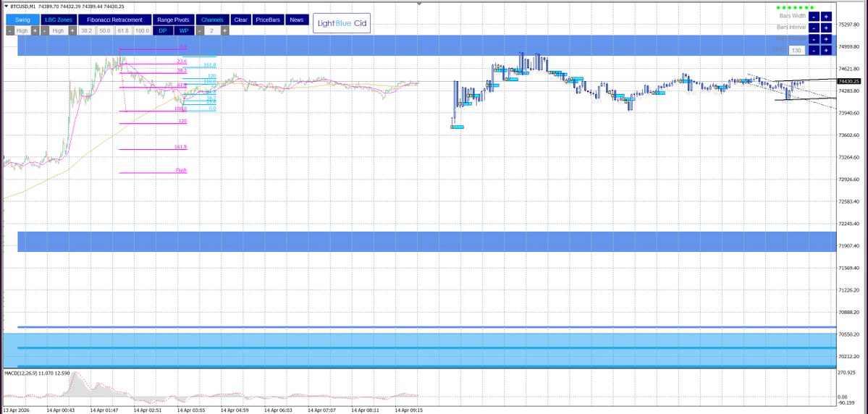Viewport: 868px width, 414px height.
Task: Increase Channels count with the plus button
Action: (x=224, y=30)
